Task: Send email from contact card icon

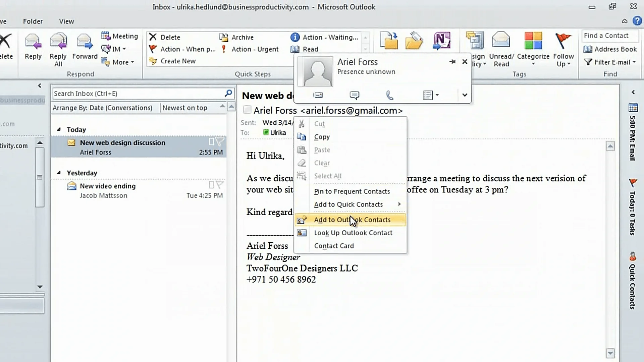Action: click(x=318, y=95)
